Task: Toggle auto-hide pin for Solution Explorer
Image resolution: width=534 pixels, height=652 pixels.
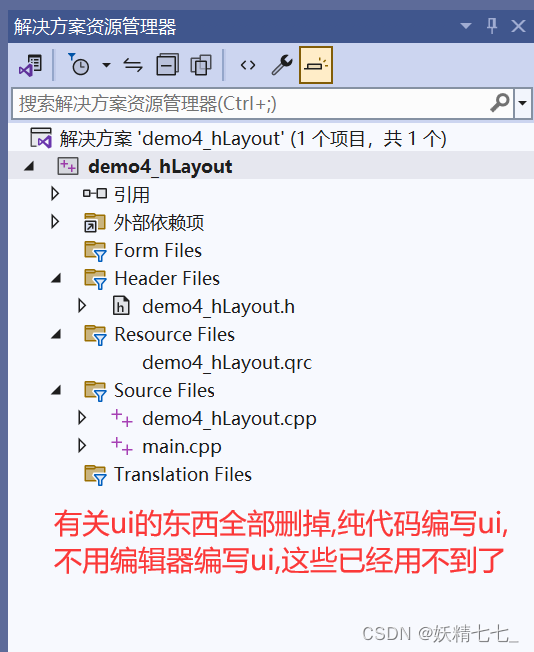Action: (x=492, y=26)
